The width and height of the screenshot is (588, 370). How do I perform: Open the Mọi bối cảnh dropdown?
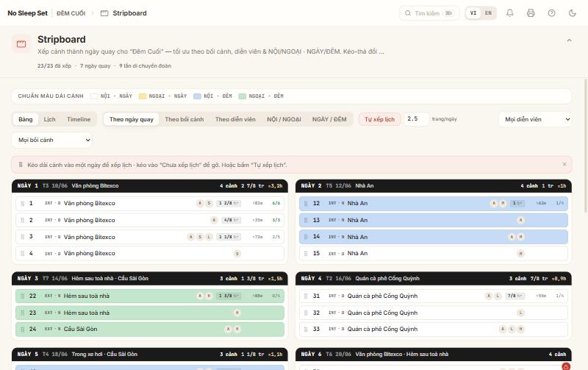[52, 140]
